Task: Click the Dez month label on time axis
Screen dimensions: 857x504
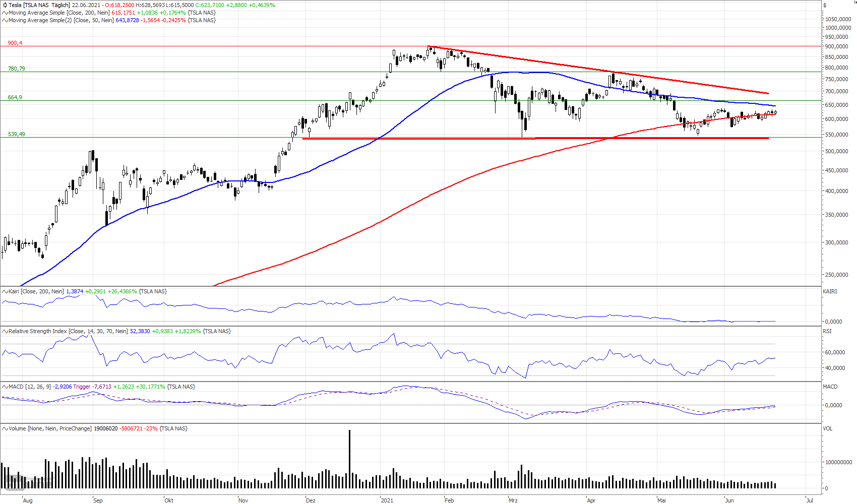Action: click(311, 500)
